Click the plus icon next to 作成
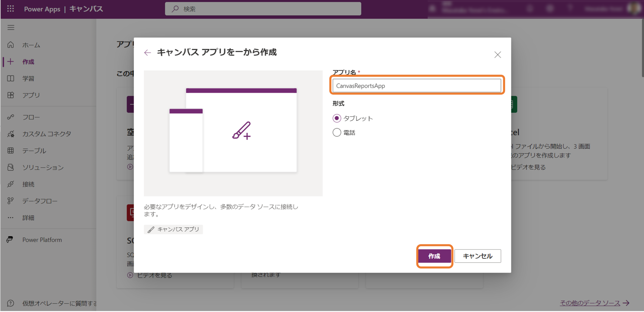 [11, 61]
